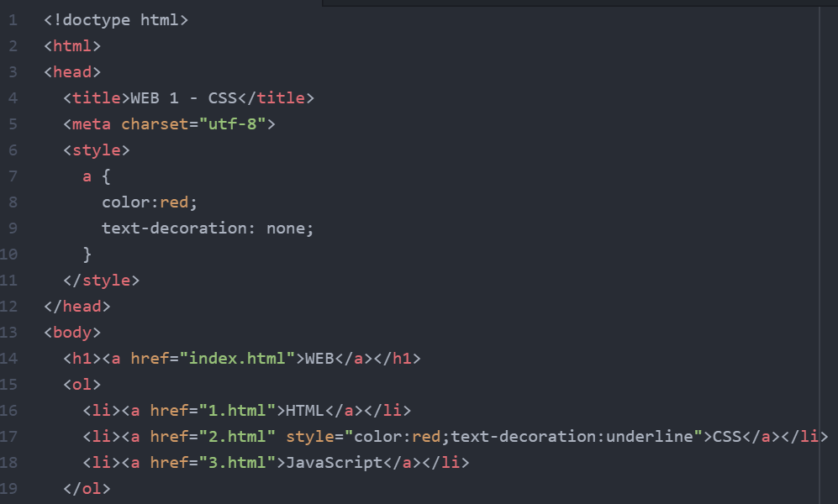838x504 pixels.
Task: Click the "2.html" href value
Action: coord(237,437)
